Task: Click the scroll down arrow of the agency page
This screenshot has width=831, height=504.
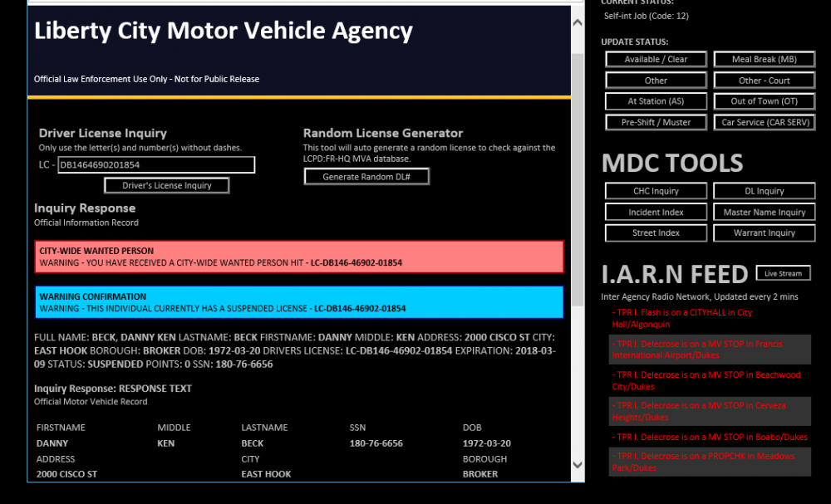Action: [x=578, y=465]
